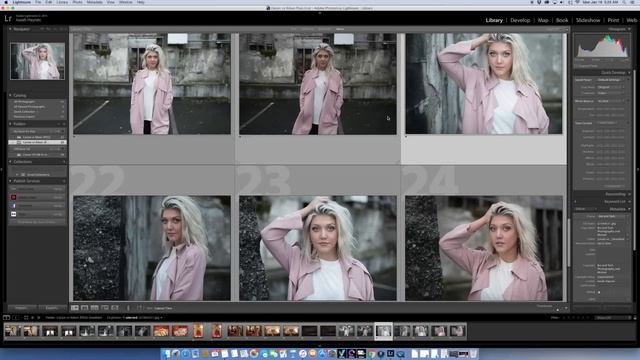Collapse the Histogram panel

point(629,29)
